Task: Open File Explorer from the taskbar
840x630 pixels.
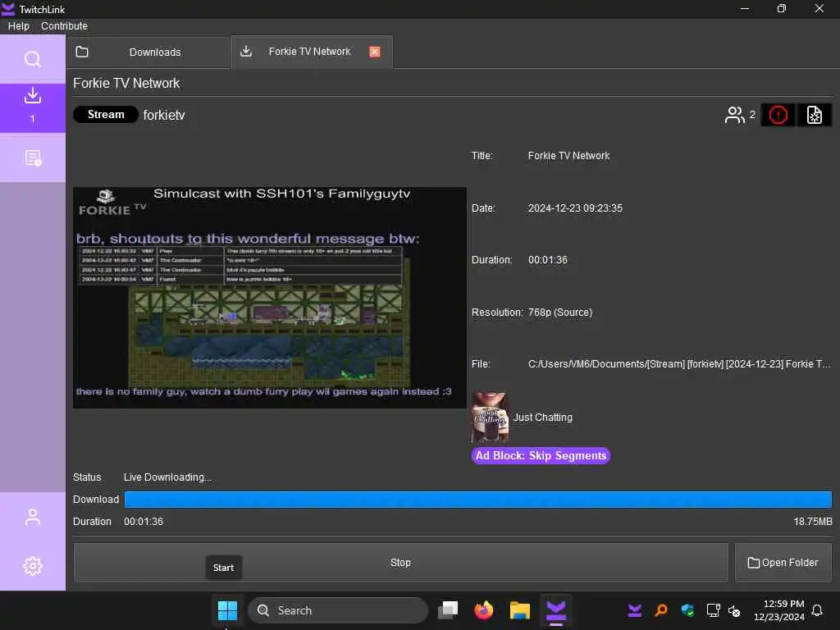Action: click(x=519, y=610)
